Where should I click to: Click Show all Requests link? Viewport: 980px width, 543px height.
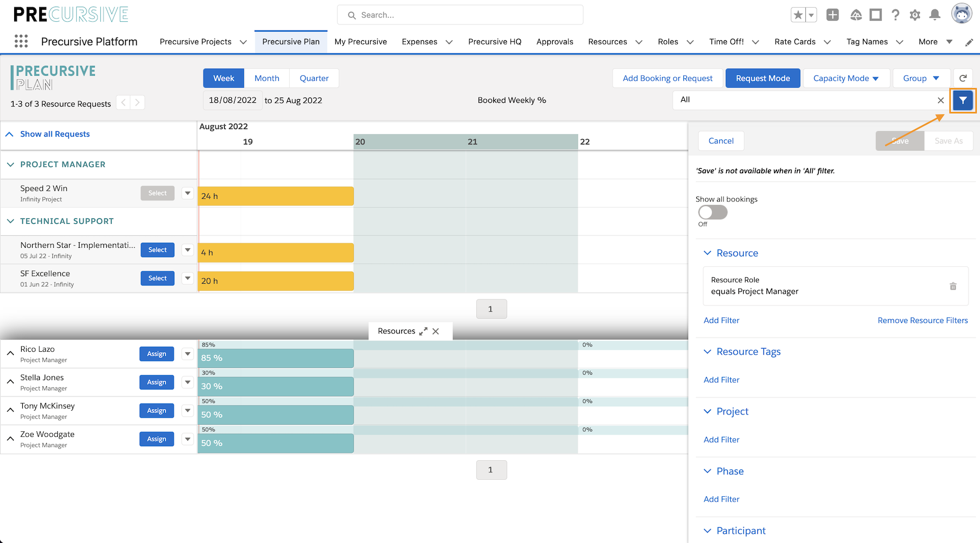coord(55,135)
